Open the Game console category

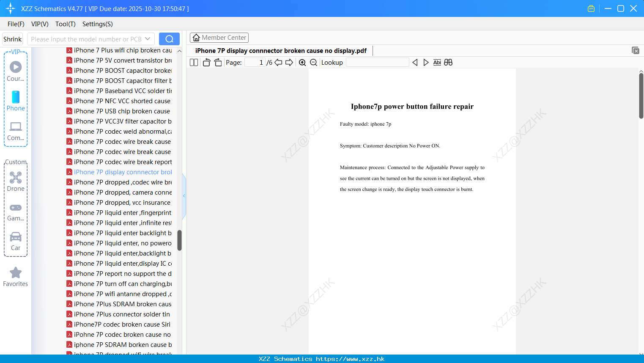point(16,212)
